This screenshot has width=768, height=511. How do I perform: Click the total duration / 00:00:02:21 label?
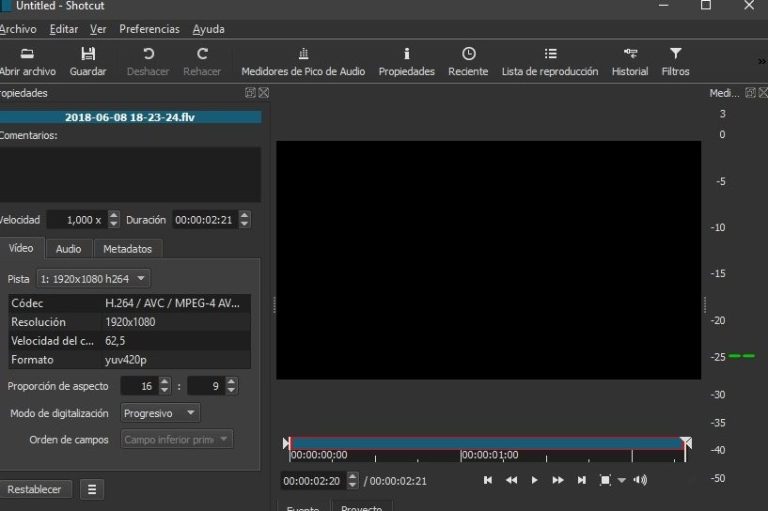pyautogui.click(x=395, y=481)
